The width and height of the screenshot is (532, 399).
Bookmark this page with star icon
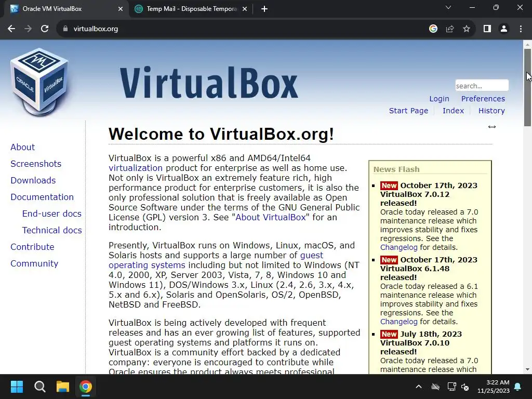(x=467, y=29)
